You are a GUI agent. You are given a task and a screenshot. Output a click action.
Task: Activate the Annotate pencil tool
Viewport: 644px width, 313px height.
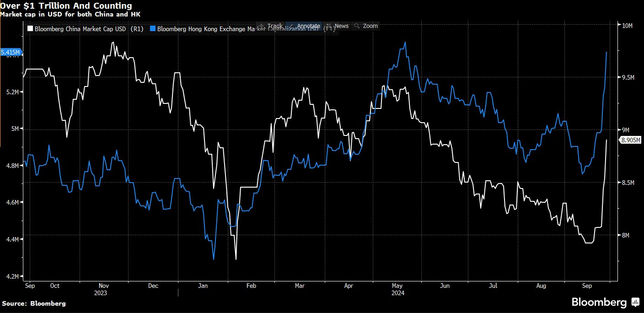[304, 26]
